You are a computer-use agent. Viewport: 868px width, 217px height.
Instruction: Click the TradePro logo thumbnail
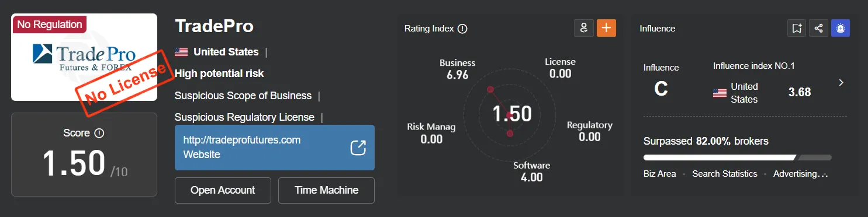pos(84,57)
